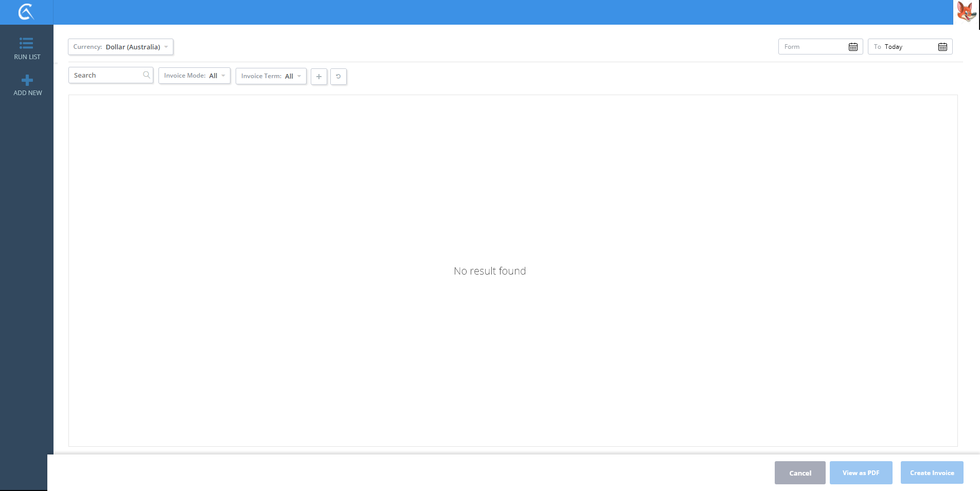Focus the Search text field
The image size is (980, 491).
coord(106,75)
